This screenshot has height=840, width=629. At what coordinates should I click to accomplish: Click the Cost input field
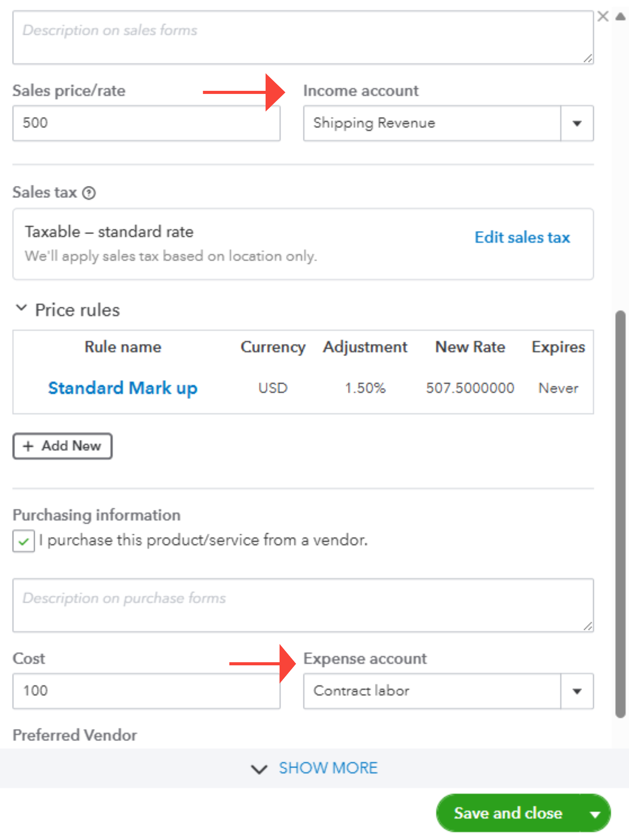click(146, 691)
